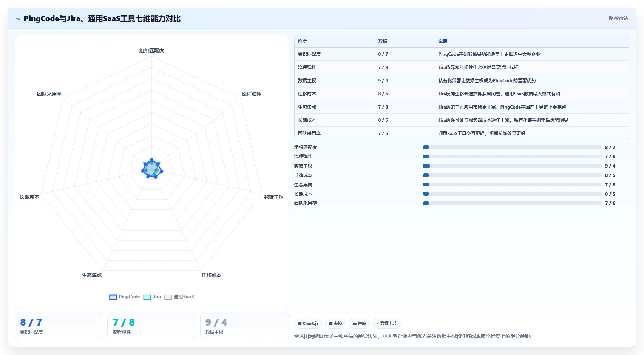Click the 进度 tag
Viewport: 644px width, 355px height.
click(x=359, y=323)
